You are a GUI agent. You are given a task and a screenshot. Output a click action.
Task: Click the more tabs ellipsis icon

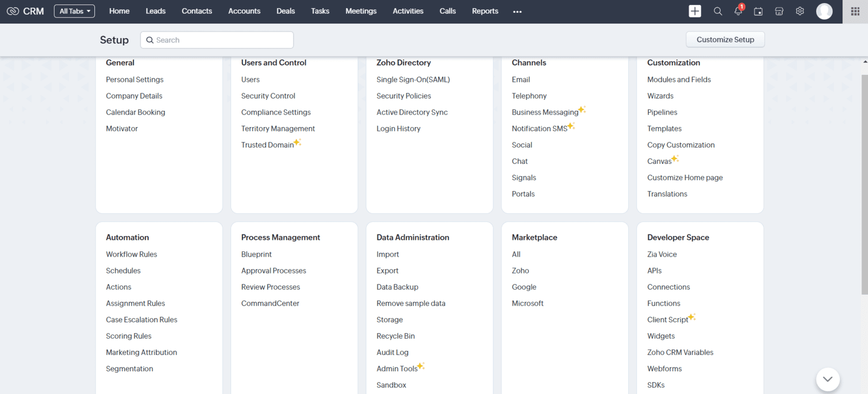[x=517, y=11]
